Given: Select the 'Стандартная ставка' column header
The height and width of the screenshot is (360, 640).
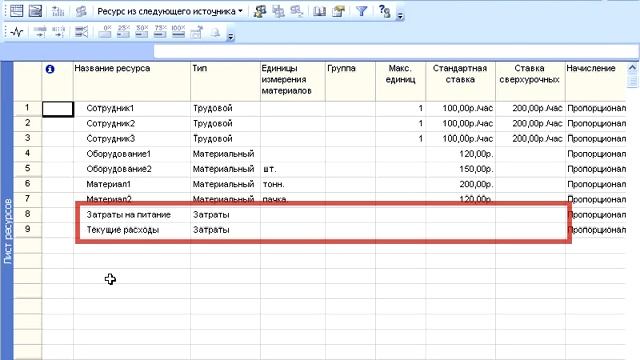Looking at the screenshot, I should 460,81.
